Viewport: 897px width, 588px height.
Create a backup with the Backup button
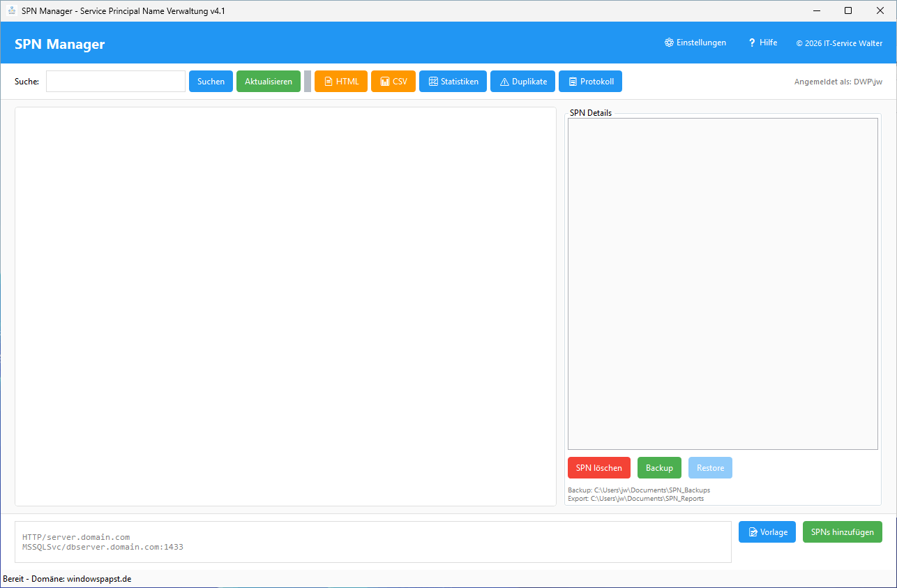pyautogui.click(x=659, y=468)
